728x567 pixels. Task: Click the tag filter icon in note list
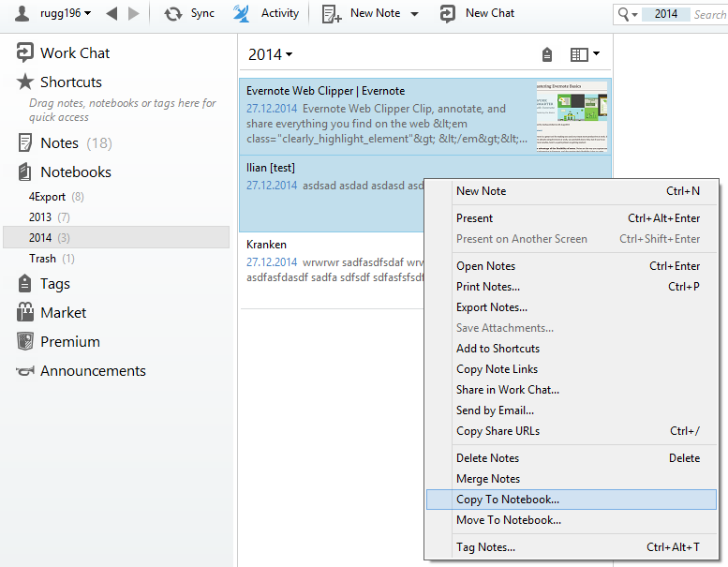(547, 54)
